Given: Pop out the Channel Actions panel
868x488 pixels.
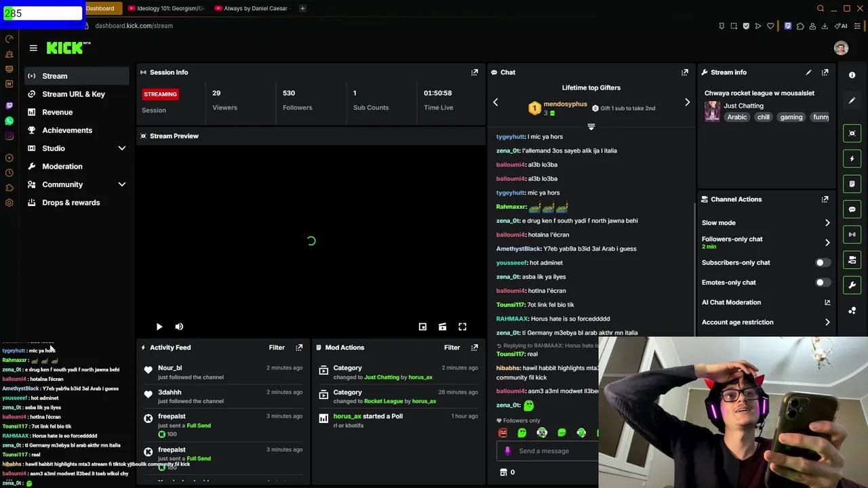Looking at the screenshot, I should tap(825, 199).
